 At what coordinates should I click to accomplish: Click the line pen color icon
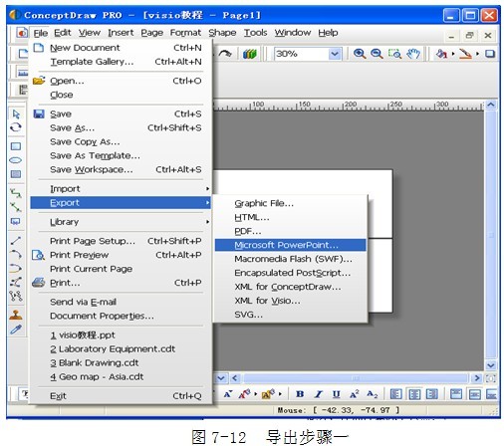pos(465,54)
